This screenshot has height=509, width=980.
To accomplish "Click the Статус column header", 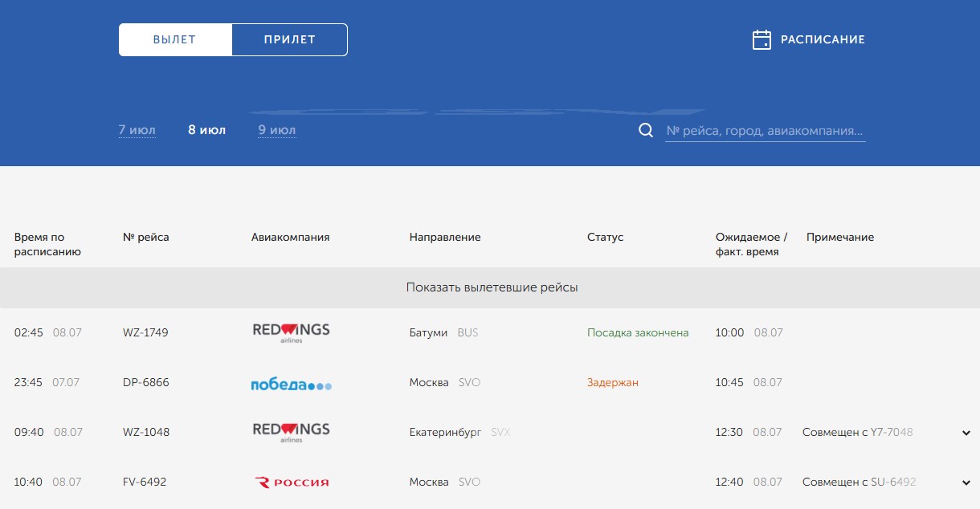I will (x=606, y=237).
